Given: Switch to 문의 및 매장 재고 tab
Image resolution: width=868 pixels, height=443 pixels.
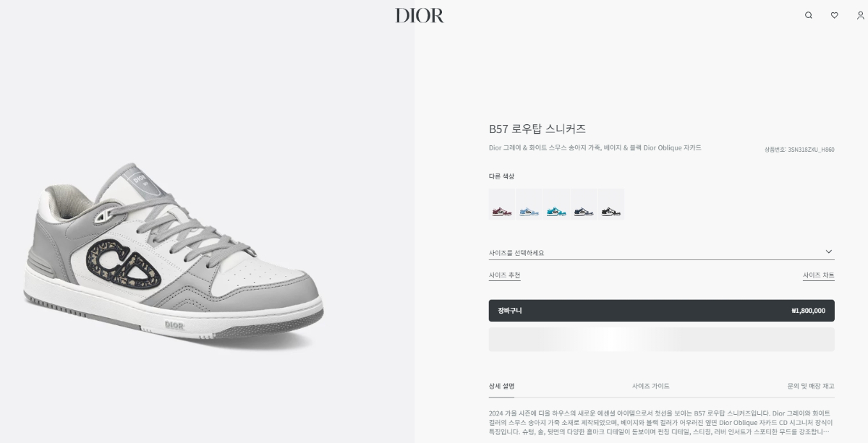Looking at the screenshot, I should 811,386.
